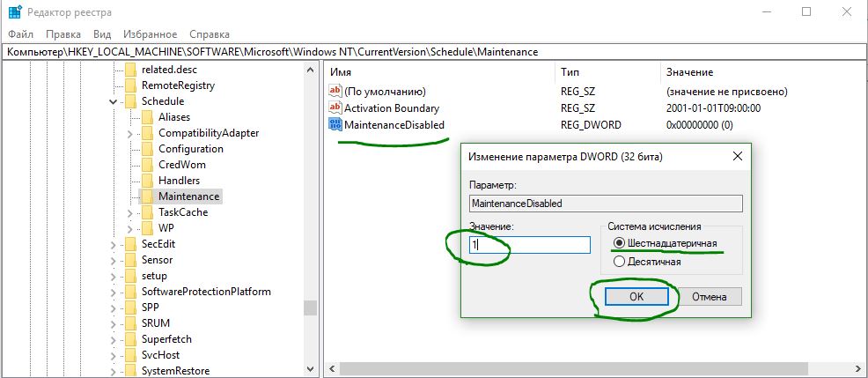This screenshot has height=378, width=868.
Task: Click the string icon of (По умолчанию) value
Action: pyautogui.click(x=335, y=91)
